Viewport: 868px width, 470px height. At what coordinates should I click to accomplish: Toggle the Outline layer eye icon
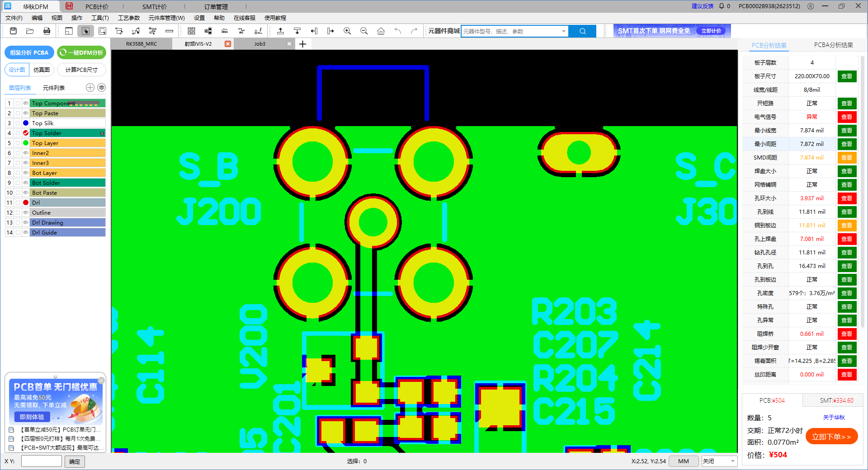[x=26, y=213]
